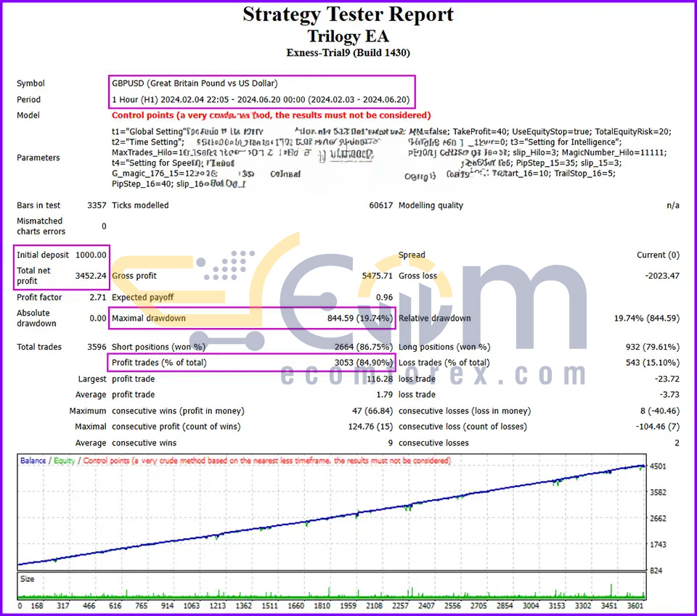
Task: Click the value '543 (15.10%)'
Action: (x=653, y=363)
